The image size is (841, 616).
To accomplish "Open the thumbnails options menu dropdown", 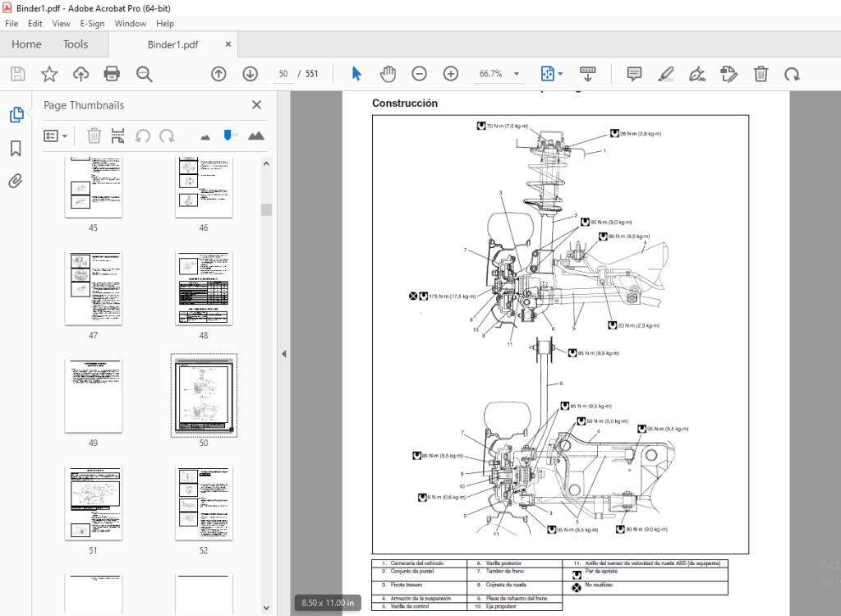I will pyautogui.click(x=55, y=136).
